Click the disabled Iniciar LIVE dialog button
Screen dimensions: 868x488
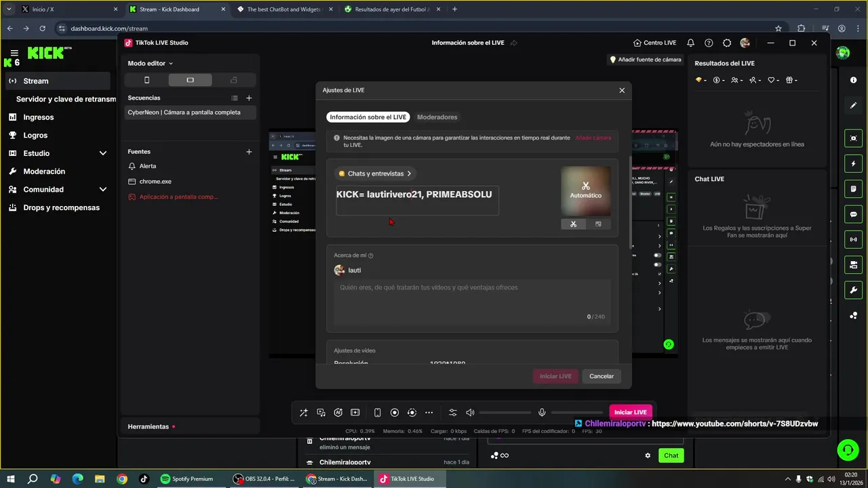tap(555, 376)
